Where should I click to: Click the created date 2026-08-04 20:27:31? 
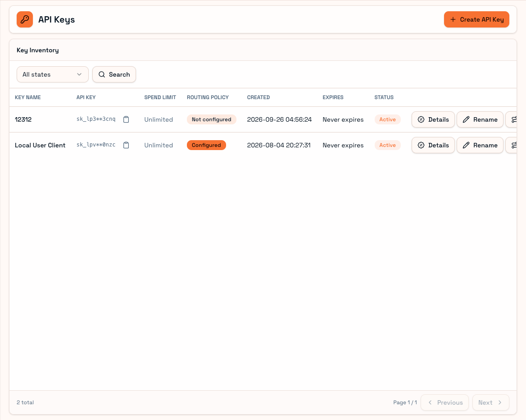coord(279,145)
